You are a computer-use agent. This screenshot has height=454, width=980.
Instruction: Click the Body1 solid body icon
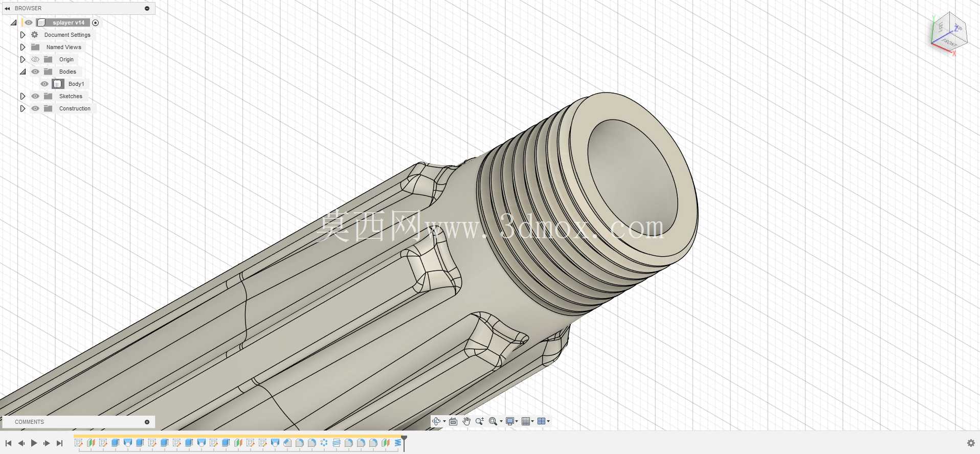click(x=58, y=84)
